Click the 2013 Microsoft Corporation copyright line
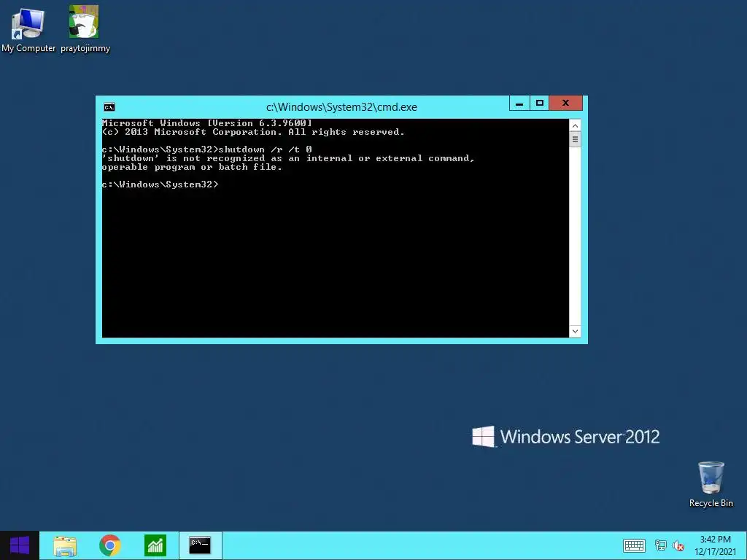 pos(253,132)
